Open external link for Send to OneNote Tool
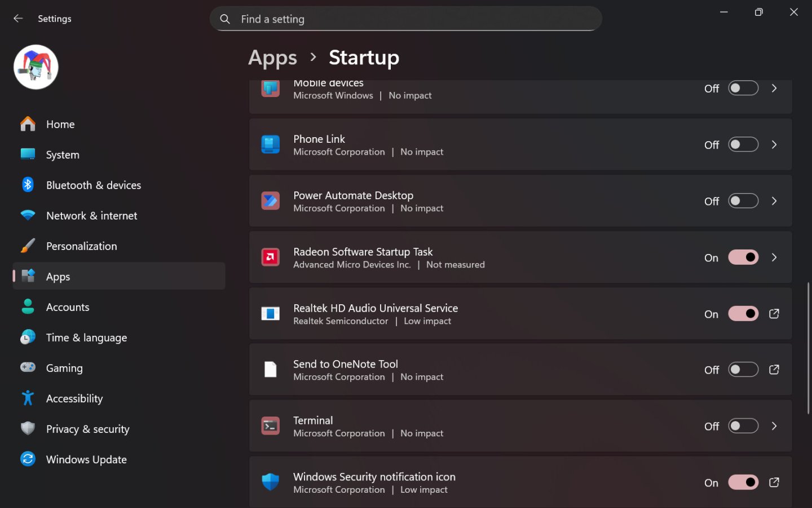812x508 pixels. pyautogui.click(x=774, y=370)
